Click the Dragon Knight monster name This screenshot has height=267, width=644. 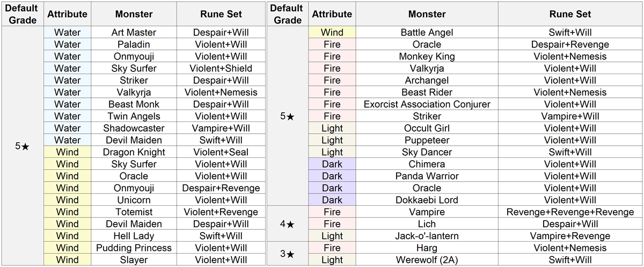pyautogui.click(x=134, y=152)
